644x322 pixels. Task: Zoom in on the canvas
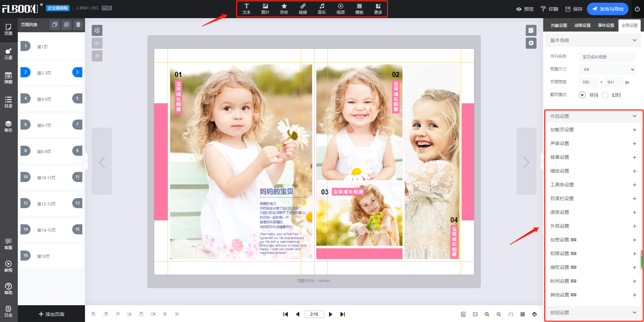487,314
